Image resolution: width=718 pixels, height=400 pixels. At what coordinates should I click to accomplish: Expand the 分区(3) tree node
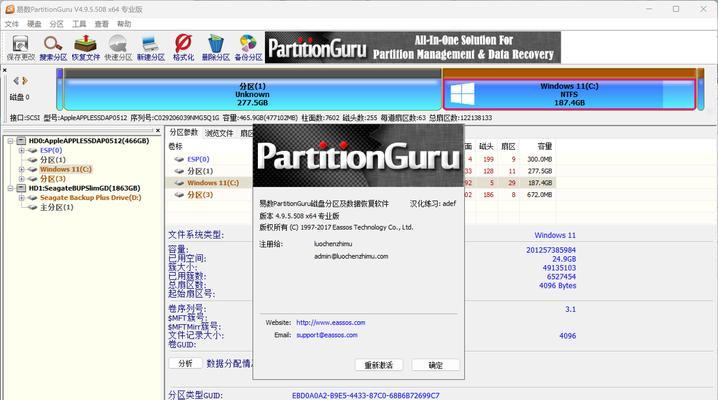click(22, 179)
